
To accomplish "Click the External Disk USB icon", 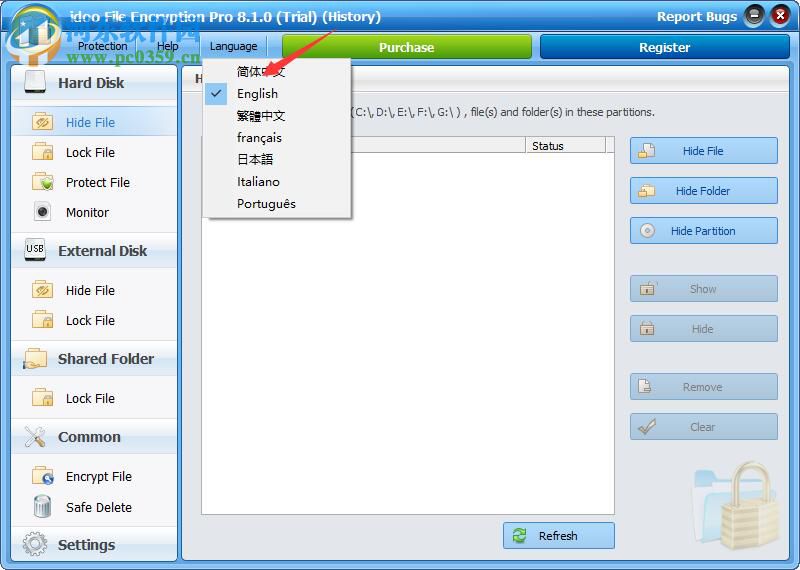I will click(x=35, y=250).
